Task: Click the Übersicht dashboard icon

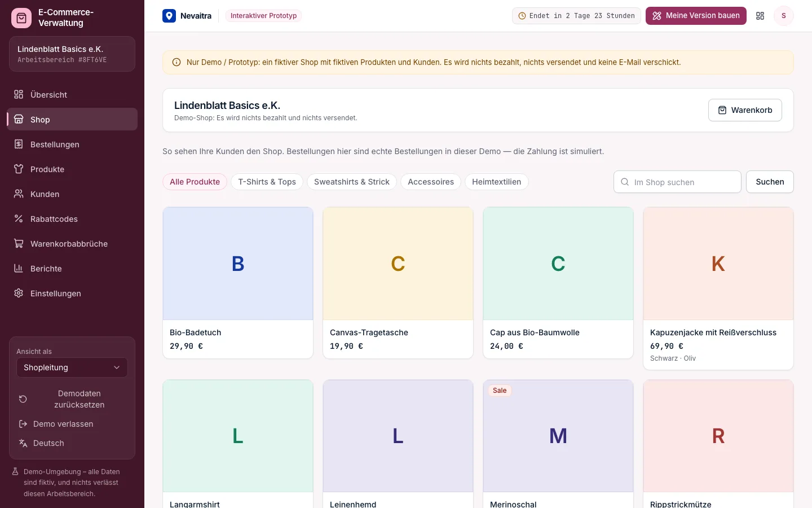Action: [x=19, y=94]
